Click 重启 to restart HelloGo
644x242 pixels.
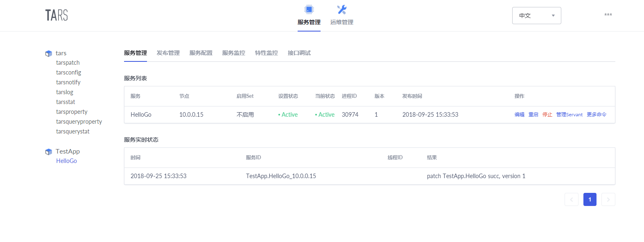click(x=533, y=115)
